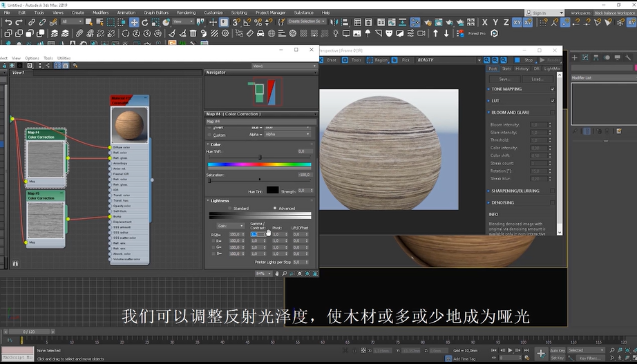637x364 pixels.
Task: Restrict to Y axis button
Action: click(495, 22)
